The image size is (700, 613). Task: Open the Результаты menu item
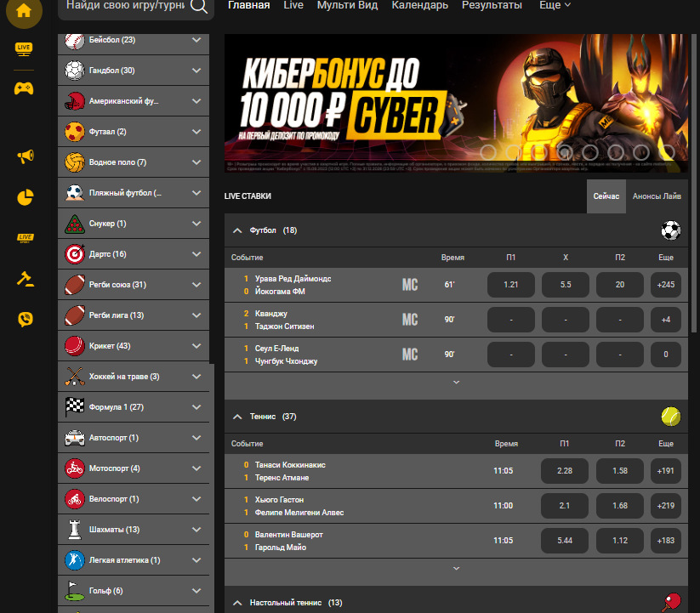[492, 5]
